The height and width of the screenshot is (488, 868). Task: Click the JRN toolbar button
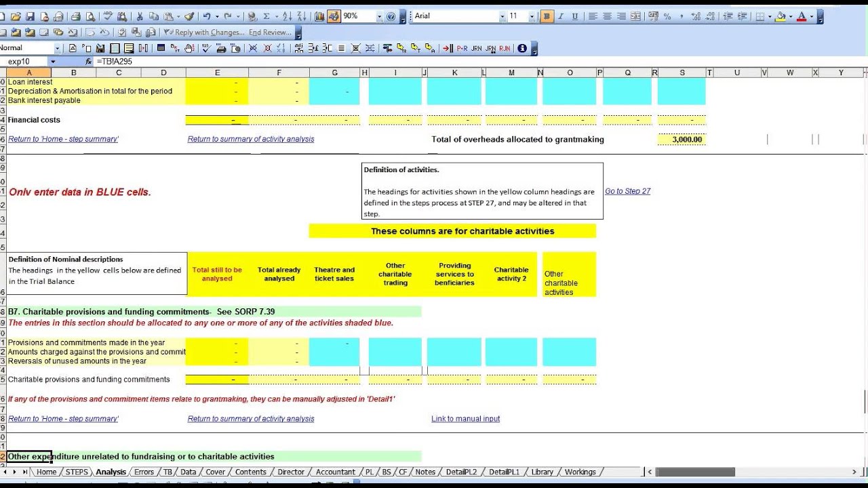point(476,48)
